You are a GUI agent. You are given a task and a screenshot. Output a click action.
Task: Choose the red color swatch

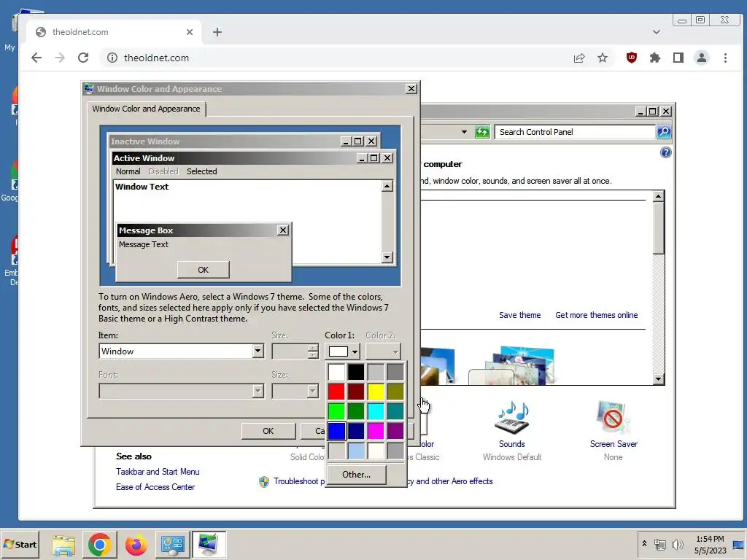tap(336, 392)
